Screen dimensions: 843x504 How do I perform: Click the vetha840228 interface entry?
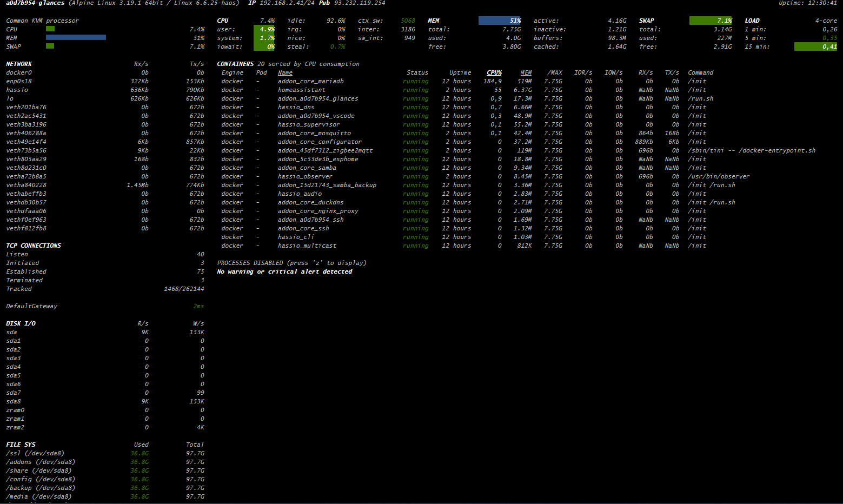pyautogui.click(x=26, y=185)
